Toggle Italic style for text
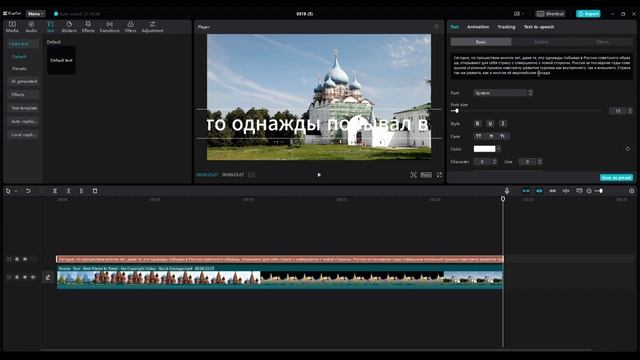 coord(503,123)
